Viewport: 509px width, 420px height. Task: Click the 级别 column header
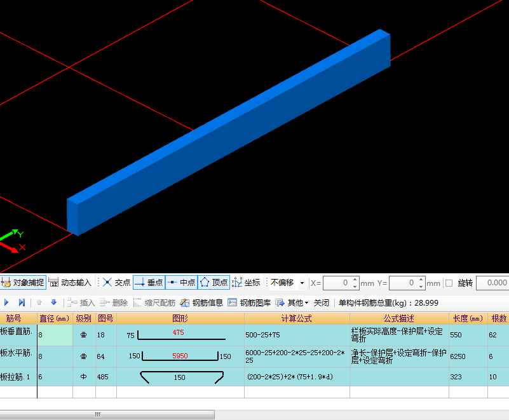pos(84,318)
